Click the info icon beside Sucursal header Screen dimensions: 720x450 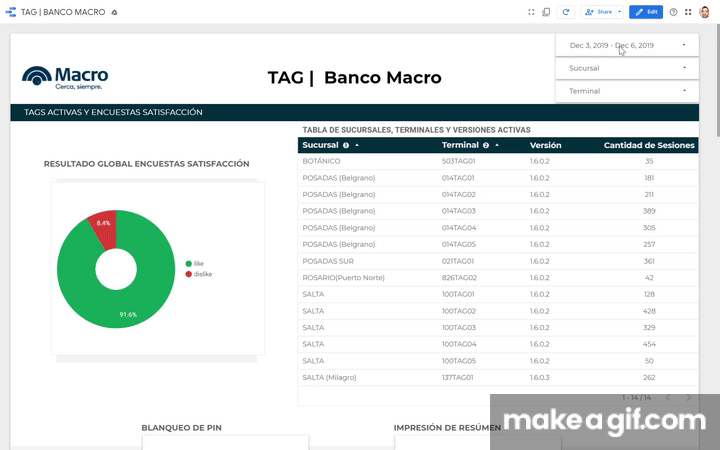point(346,145)
